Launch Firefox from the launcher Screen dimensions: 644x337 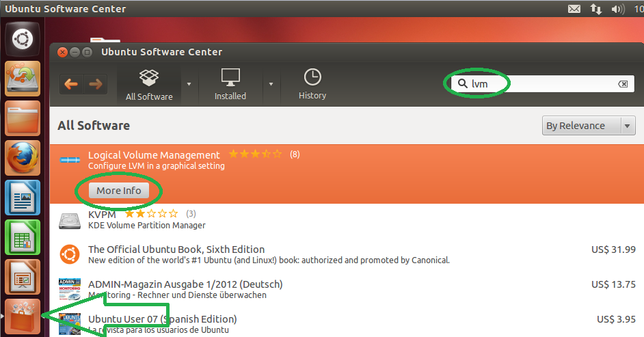coord(23,158)
